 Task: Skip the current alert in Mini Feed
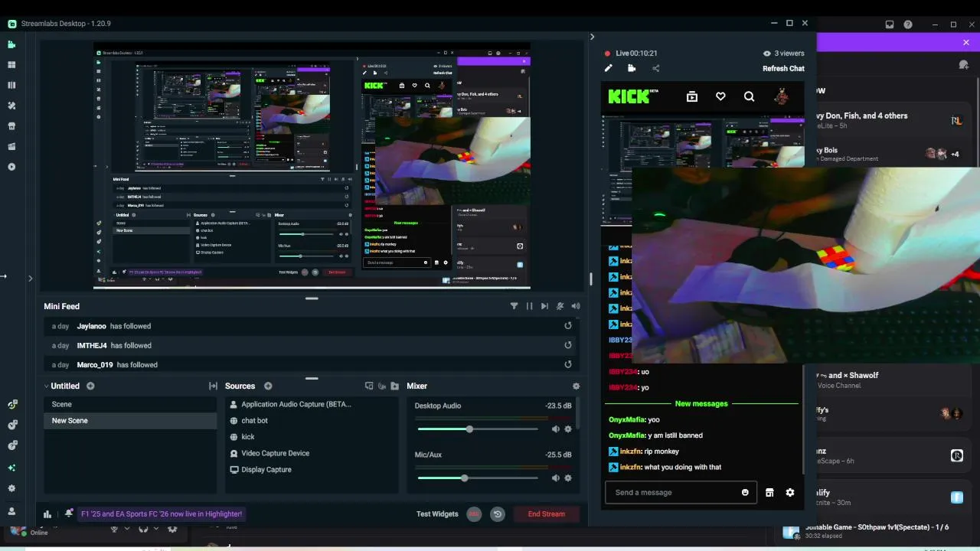tap(544, 306)
